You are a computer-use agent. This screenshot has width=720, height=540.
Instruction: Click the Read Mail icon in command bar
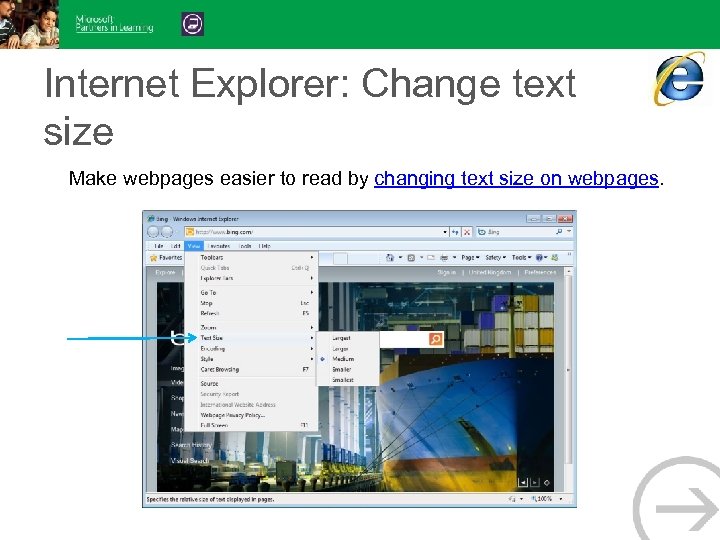[x=431, y=258]
